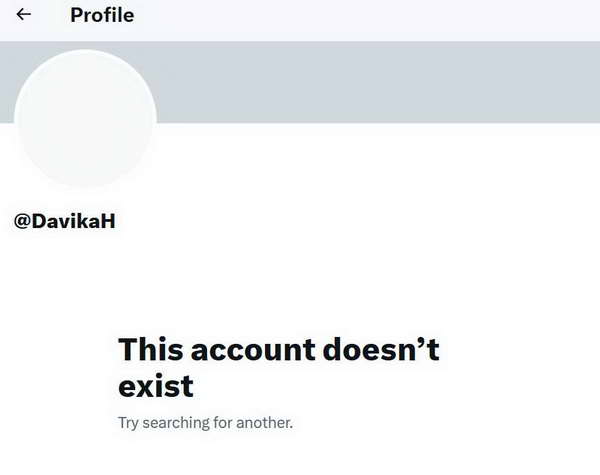Click the "Try searching for another." message
Image resolution: width=600 pixels, height=475 pixels.
tap(205, 423)
